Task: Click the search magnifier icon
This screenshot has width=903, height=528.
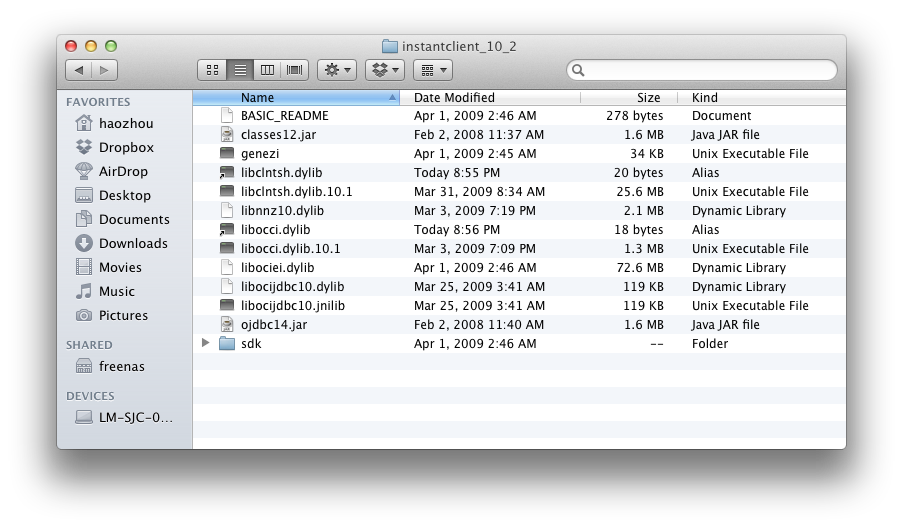Action: click(x=578, y=70)
